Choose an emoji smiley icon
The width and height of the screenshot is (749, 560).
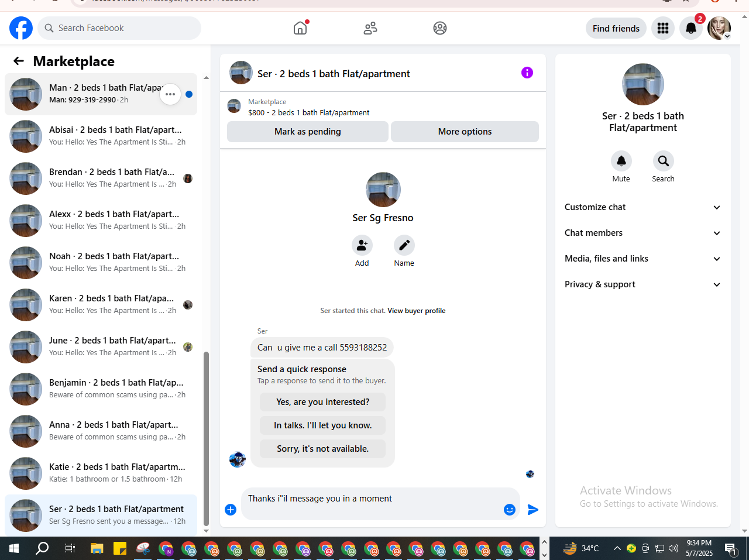pyautogui.click(x=510, y=510)
